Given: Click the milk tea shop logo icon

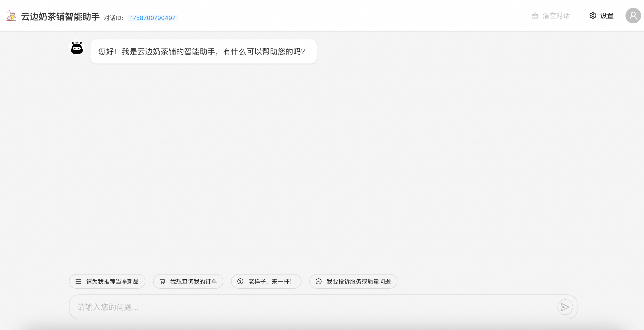Looking at the screenshot, I should pyautogui.click(x=11, y=16).
